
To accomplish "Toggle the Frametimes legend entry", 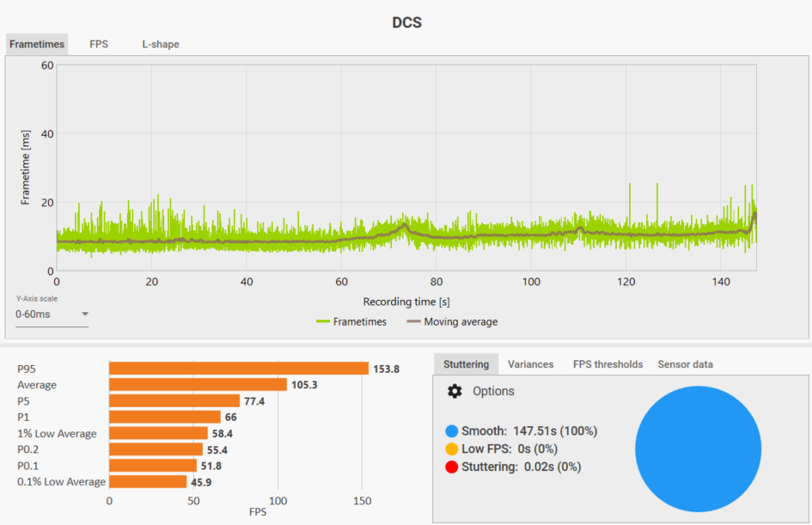I will [x=351, y=321].
